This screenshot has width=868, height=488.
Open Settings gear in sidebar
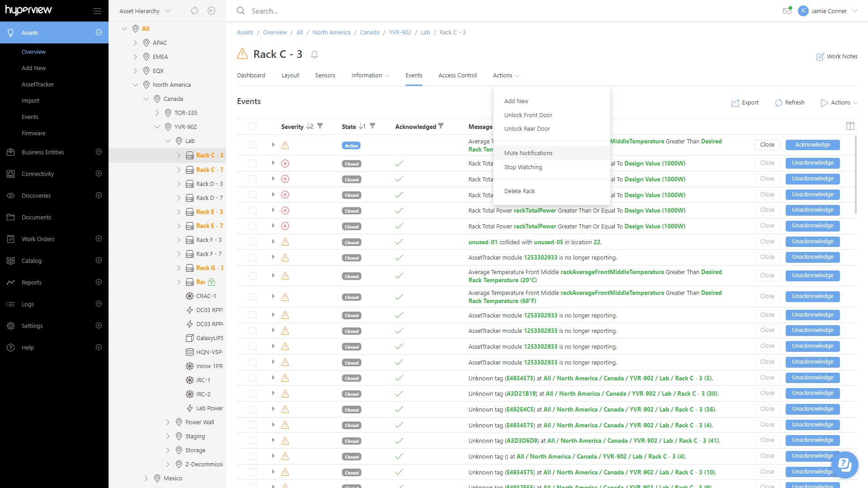[x=11, y=326]
